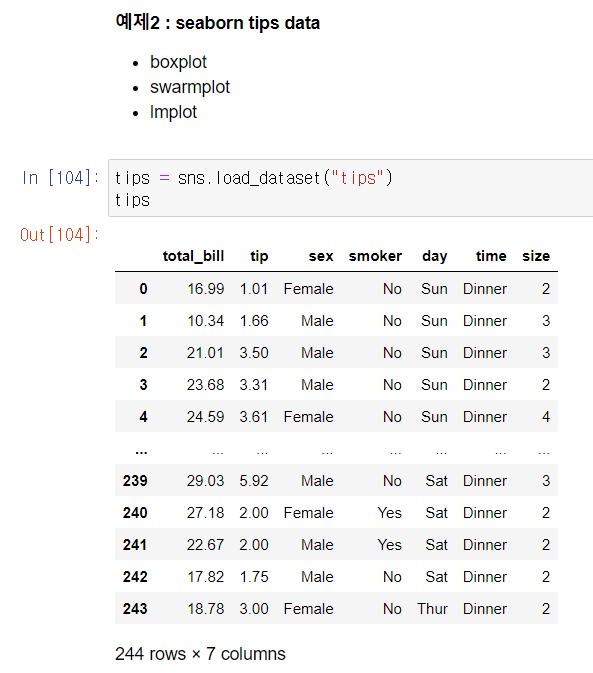Screen dimensions: 593x673
Task: Click the size value 4 in row 4
Action: click(x=546, y=417)
